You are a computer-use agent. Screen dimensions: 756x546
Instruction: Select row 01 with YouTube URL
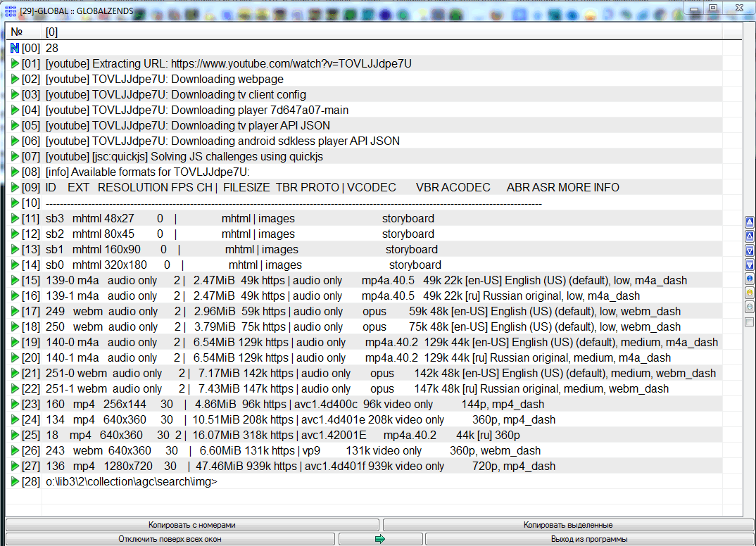[228, 64]
